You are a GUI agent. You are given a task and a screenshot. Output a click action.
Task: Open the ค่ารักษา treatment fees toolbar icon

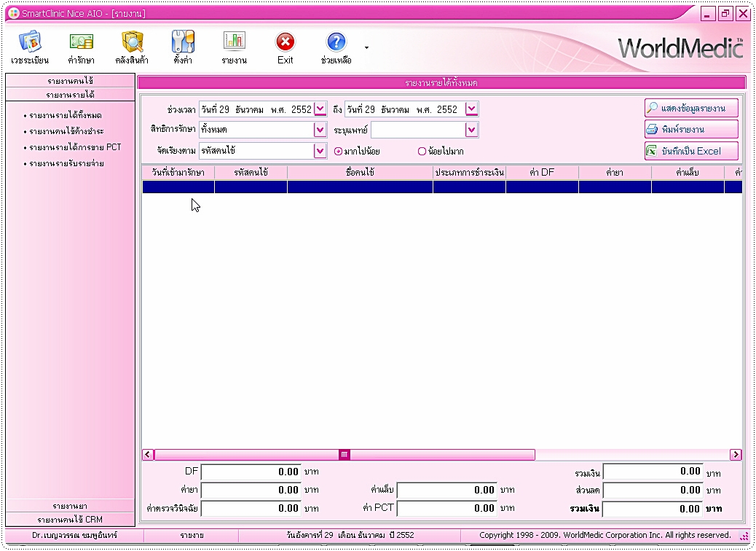pos(81,42)
